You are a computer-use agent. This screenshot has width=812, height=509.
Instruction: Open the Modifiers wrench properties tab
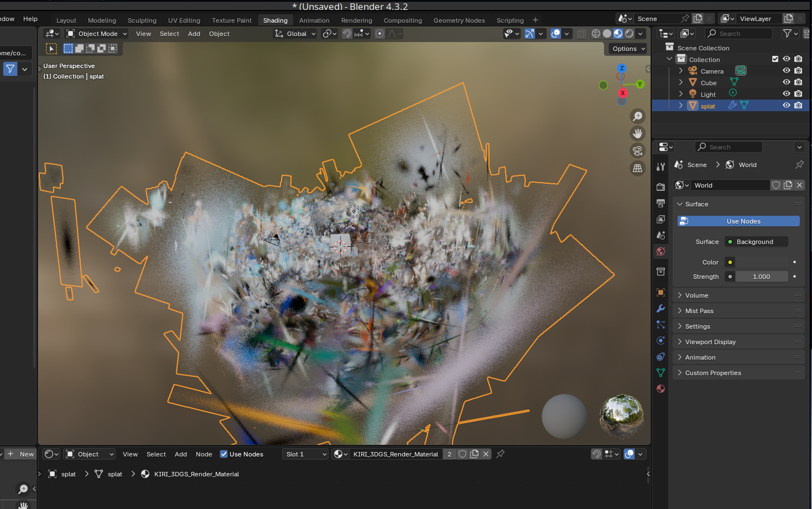pos(660,309)
